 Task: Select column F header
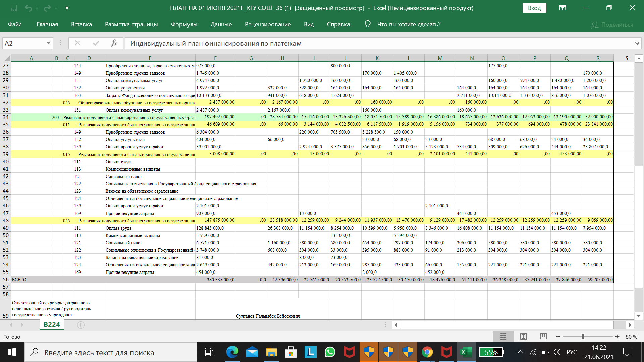pyautogui.click(x=215, y=58)
